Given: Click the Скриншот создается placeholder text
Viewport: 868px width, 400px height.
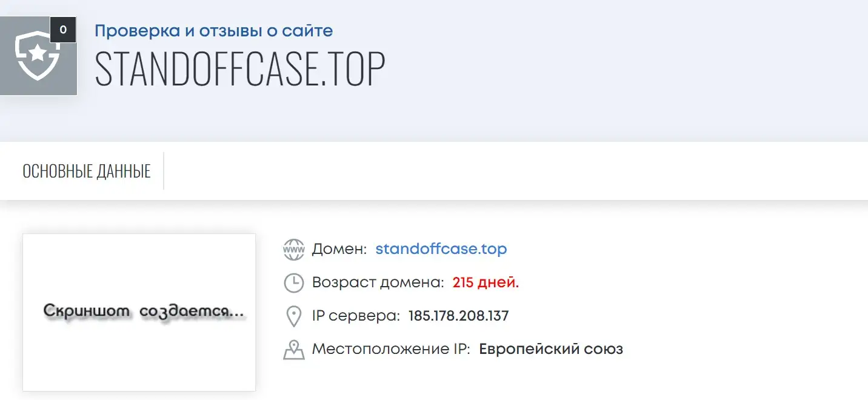Looking at the screenshot, I should pos(144,312).
